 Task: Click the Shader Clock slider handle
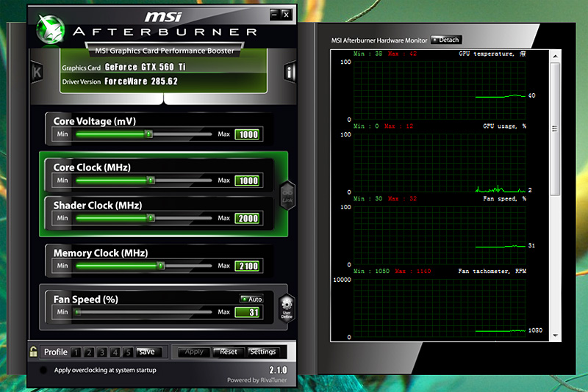pyautogui.click(x=151, y=218)
